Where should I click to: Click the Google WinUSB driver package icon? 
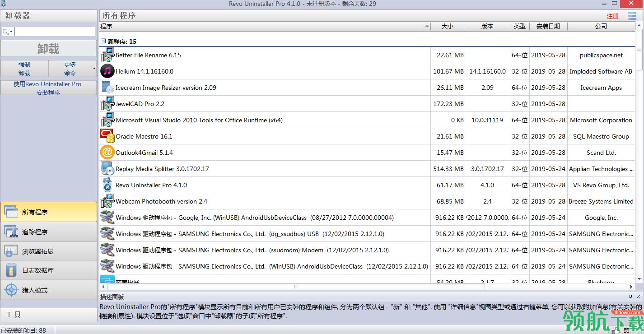click(107, 218)
